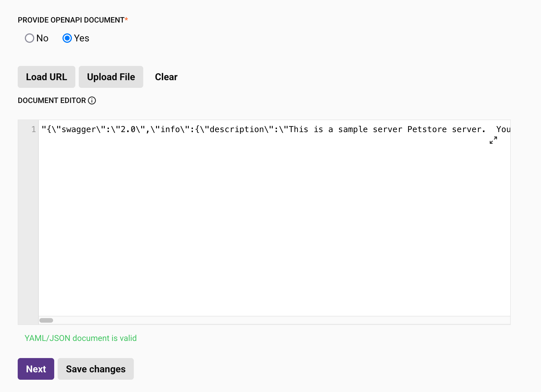The image size is (541, 392).
Task: Open the Document Editor info tooltip
Action: [92, 100]
